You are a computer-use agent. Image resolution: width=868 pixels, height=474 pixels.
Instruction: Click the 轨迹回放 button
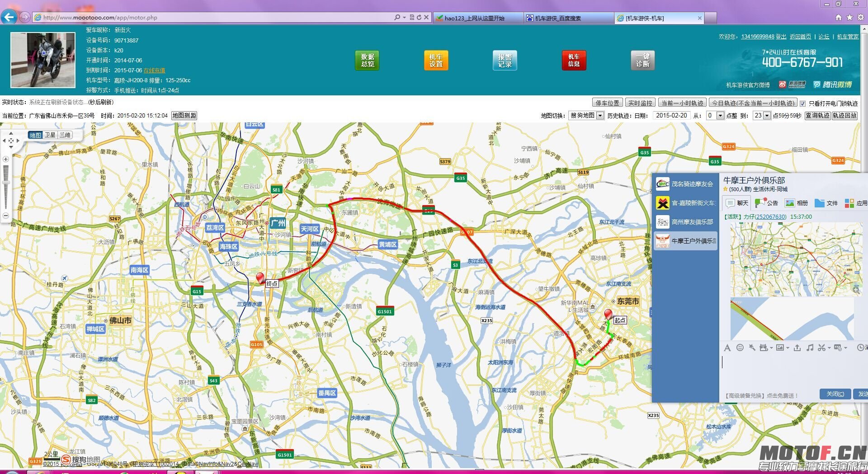point(844,116)
